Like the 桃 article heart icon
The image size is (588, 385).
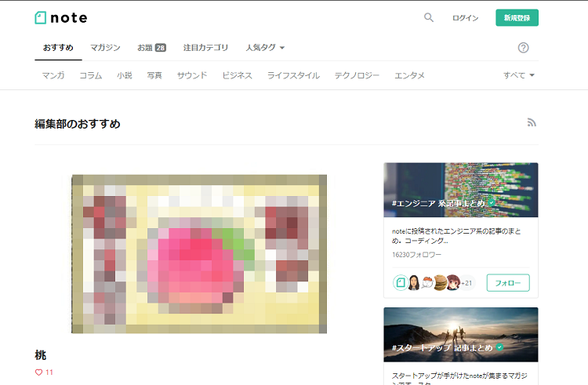tap(38, 372)
